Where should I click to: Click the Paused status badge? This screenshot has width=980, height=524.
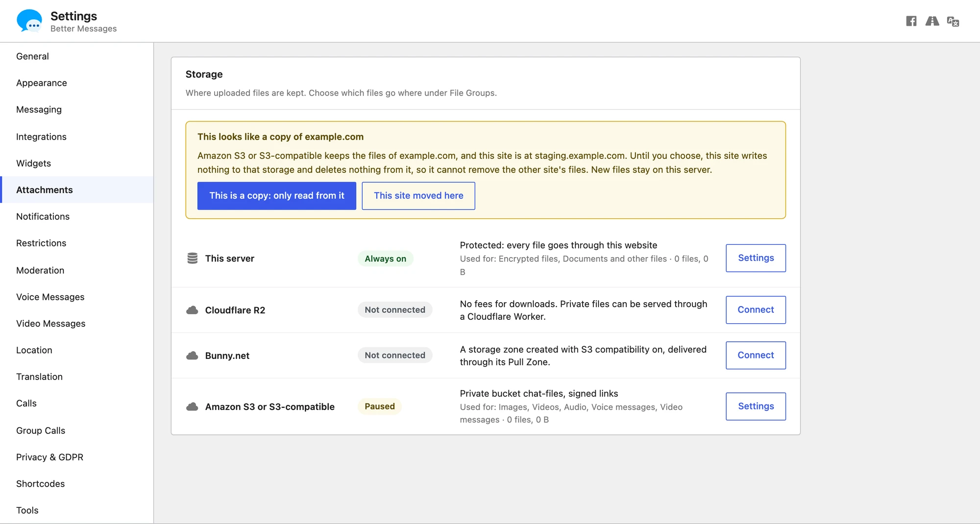click(380, 406)
